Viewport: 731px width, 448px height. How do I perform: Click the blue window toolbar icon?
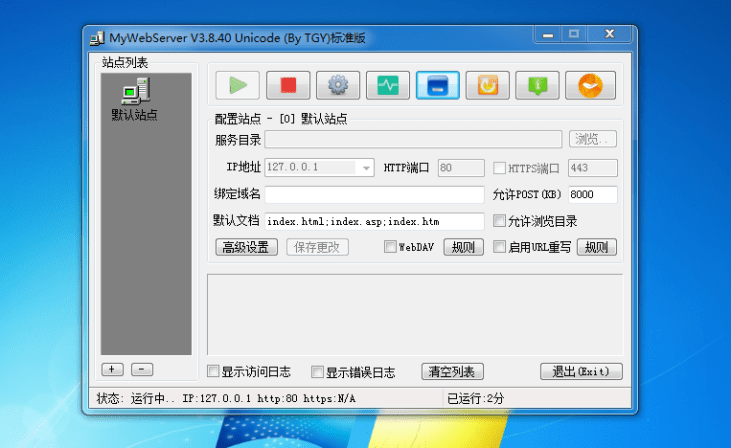coord(438,85)
